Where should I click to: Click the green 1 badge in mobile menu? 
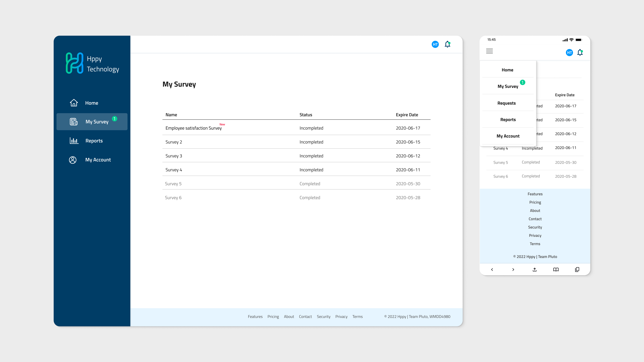522,82
